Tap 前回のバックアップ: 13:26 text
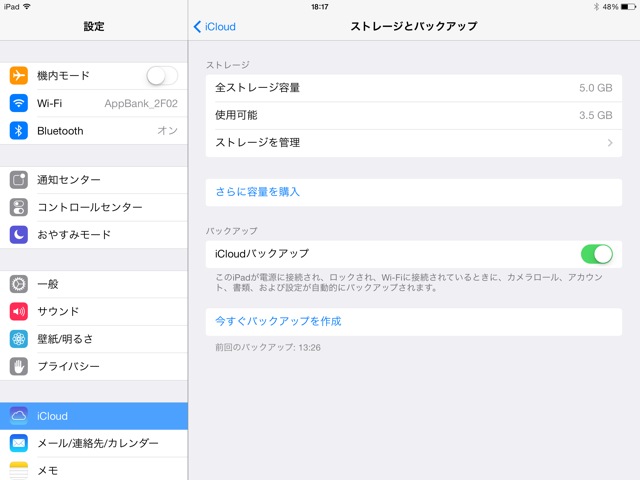This screenshot has width=640, height=480. tap(268, 347)
